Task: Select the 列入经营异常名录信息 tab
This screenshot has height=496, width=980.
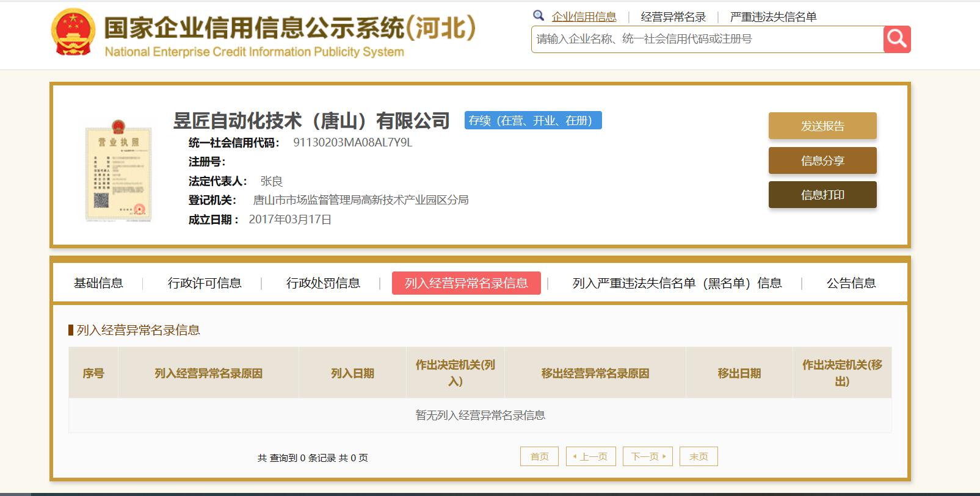Action: pos(466,283)
